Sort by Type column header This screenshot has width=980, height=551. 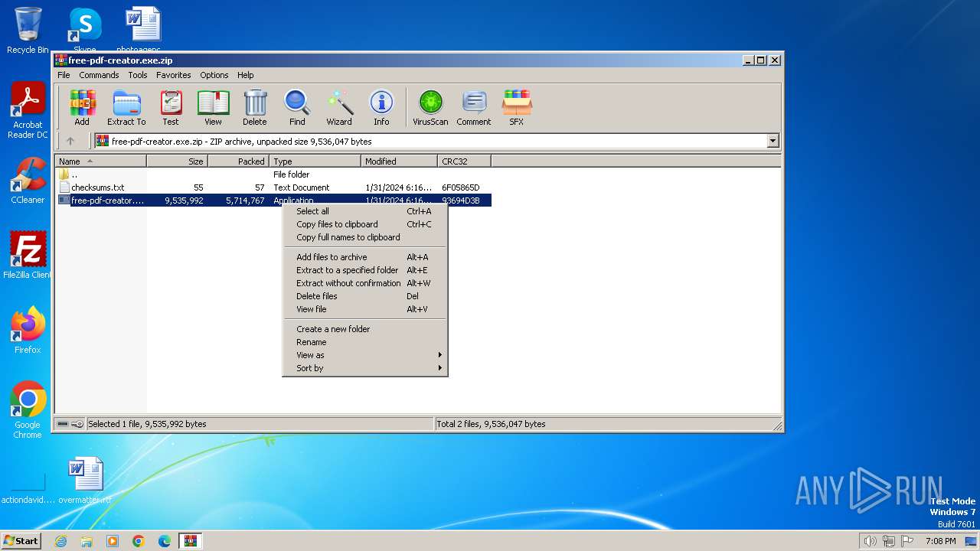(x=315, y=161)
